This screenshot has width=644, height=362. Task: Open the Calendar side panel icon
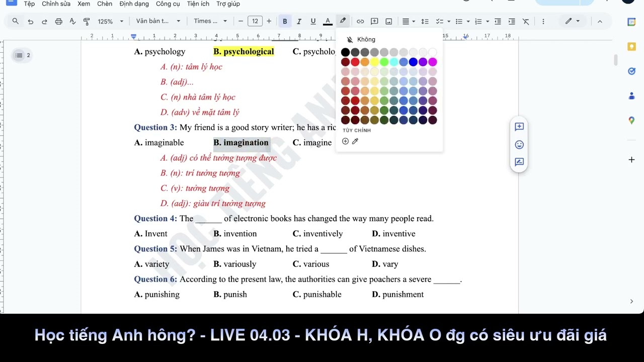click(x=631, y=22)
